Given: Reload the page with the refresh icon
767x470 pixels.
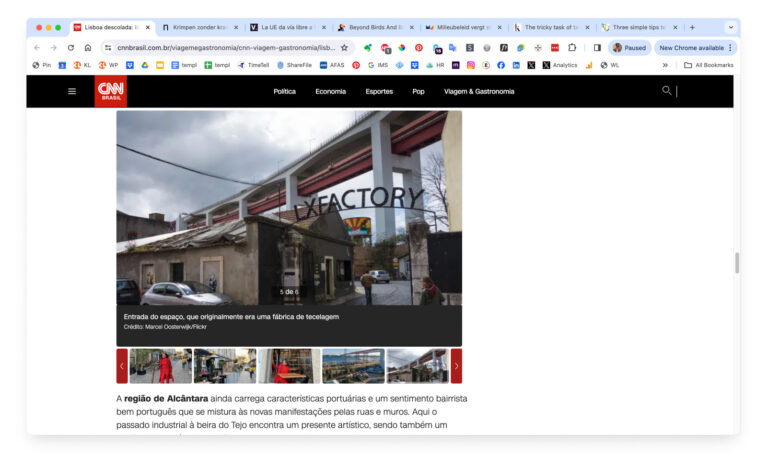Looking at the screenshot, I should [70, 47].
